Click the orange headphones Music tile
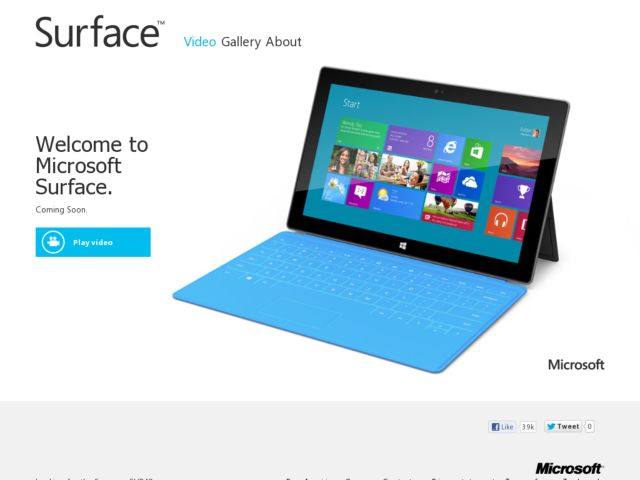 click(x=500, y=222)
